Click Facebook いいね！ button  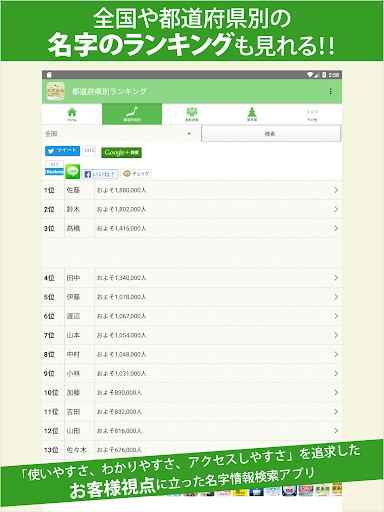point(100,174)
